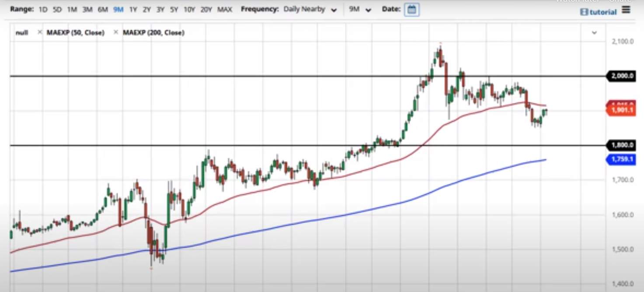The height and width of the screenshot is (292, 644).
Task: Click the 1,759.1 blue MA value label
Action: click(620, 159)
